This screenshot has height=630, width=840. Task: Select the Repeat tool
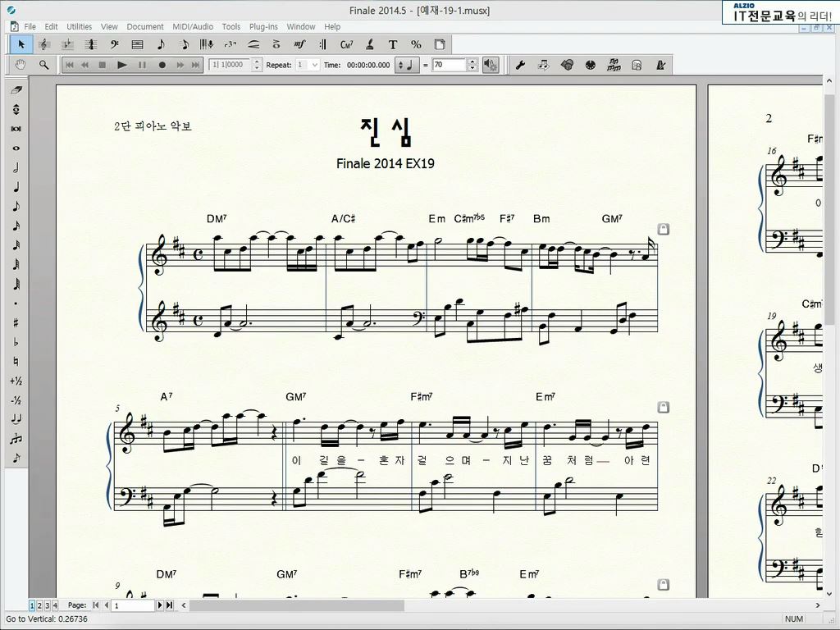(323, 44)
